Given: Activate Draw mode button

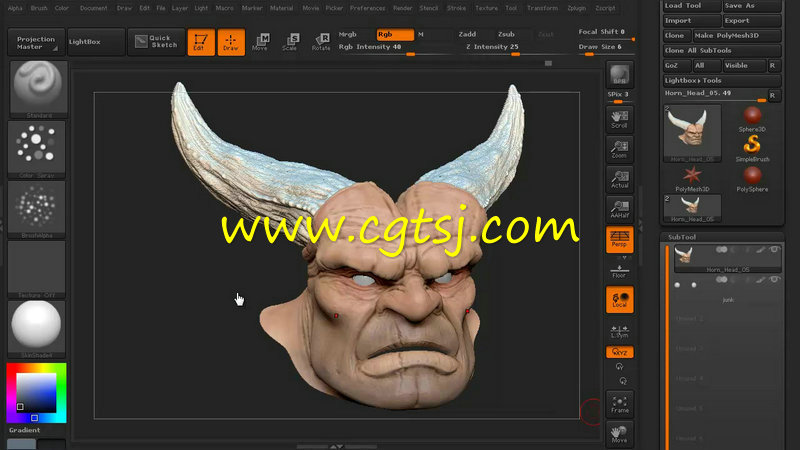Looking at the screenshot, I should (231, 42).
